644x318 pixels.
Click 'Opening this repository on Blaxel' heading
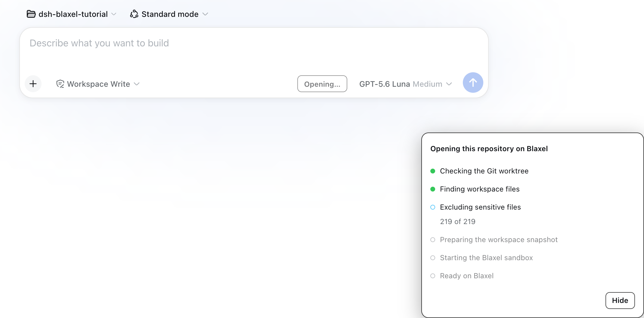point(489,149)
